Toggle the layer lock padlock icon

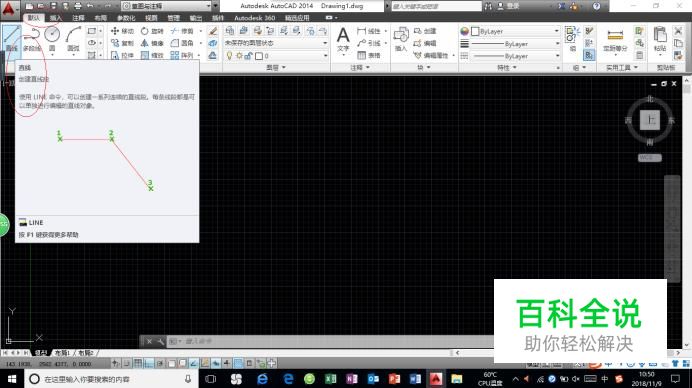(x=248, y=56)
